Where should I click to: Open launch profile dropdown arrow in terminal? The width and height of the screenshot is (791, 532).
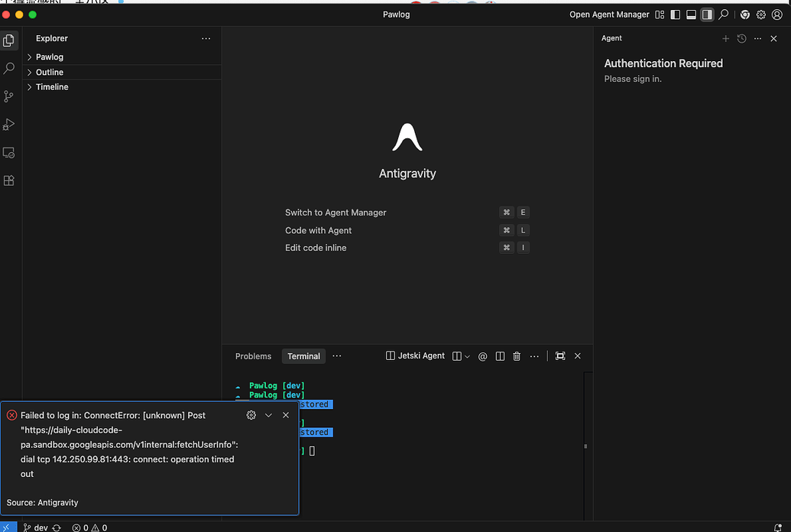467,356
